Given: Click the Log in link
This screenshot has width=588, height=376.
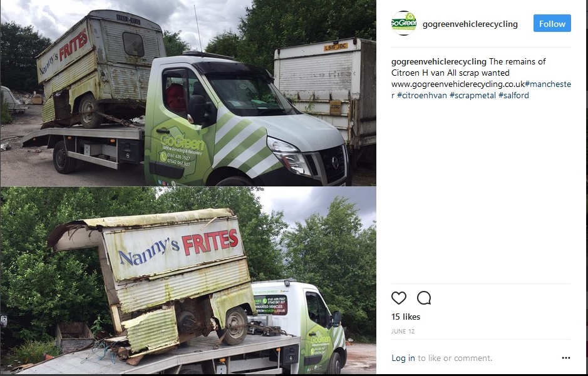Looking at the screenshot, I should coord(403,358).
